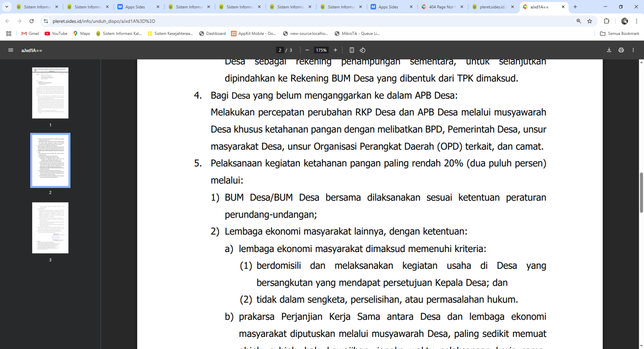644x349 pixels.
Task: Click the line "Lembaga ekonomi masyarakat lainnya"
Action: coord(346,232)
